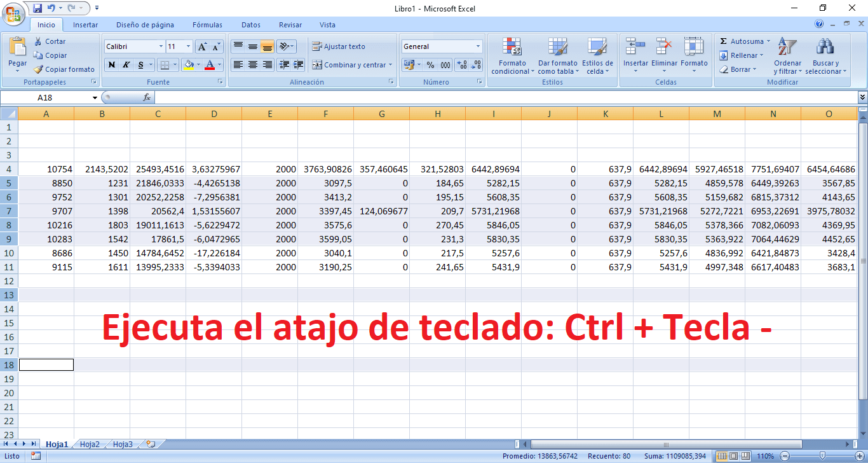Image resolution: width=868 pixels, height=463 pixels.
Task: Apply the Orientación text rotation button
Action: pyautogui.click(x=287, y=46)
